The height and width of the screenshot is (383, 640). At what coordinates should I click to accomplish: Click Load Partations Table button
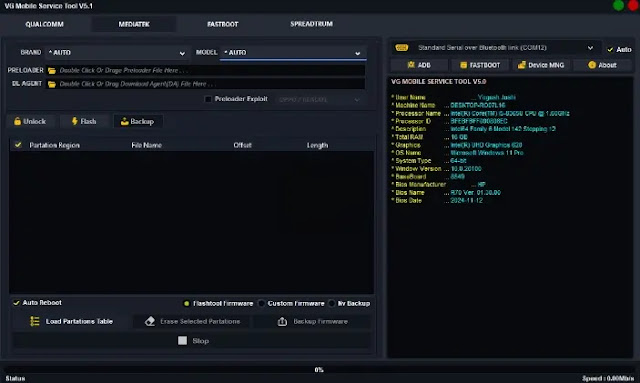pyautogui.click(x=72, y=321)
